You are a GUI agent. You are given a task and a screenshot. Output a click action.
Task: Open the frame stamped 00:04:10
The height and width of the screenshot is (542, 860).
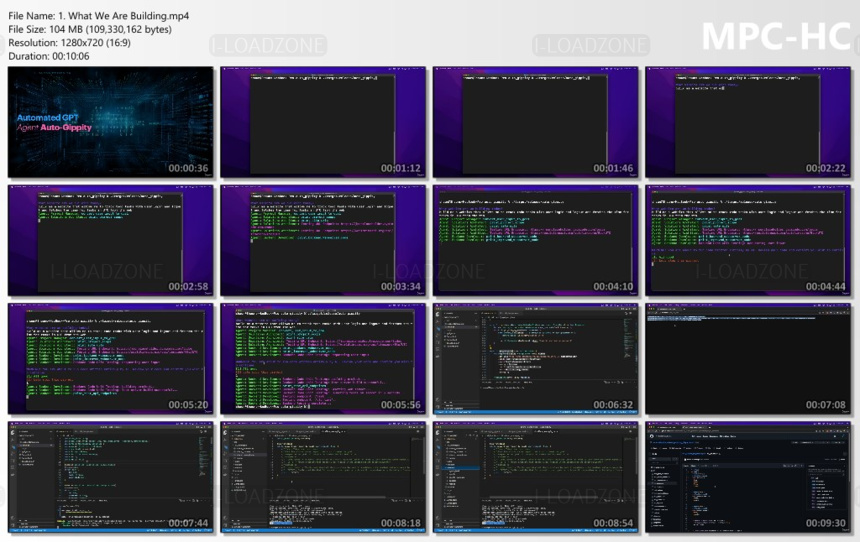[x=535, y=240]
